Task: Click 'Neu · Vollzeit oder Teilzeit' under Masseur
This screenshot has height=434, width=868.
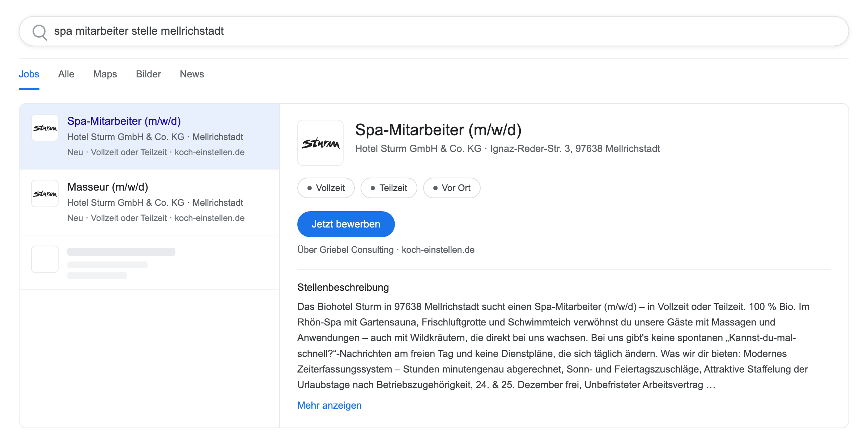Action: 117,218
